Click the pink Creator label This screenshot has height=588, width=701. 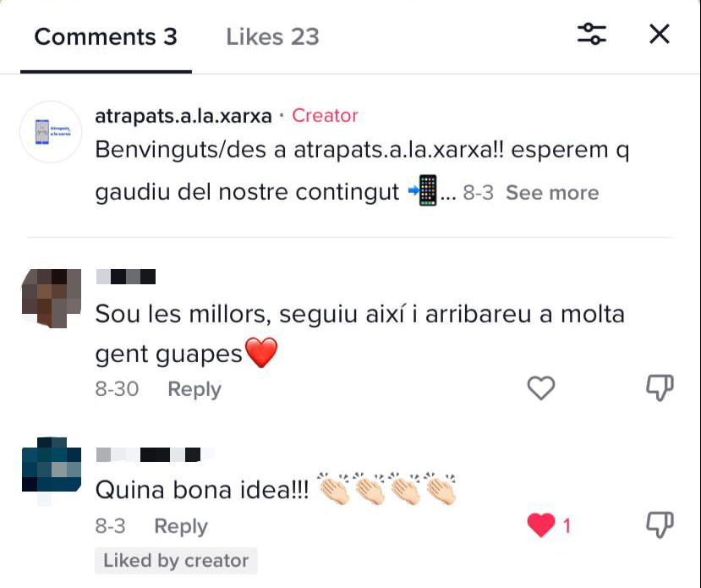pos(325,116)
